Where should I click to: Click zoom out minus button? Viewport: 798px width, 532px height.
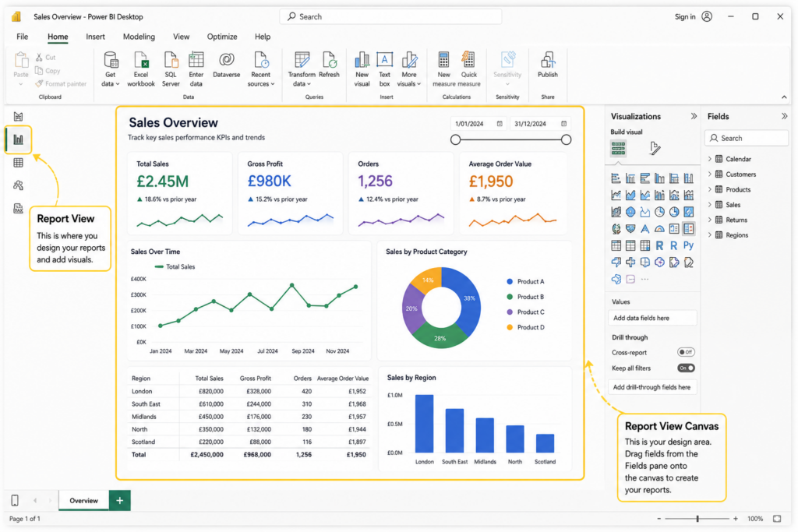coord(659,519)
